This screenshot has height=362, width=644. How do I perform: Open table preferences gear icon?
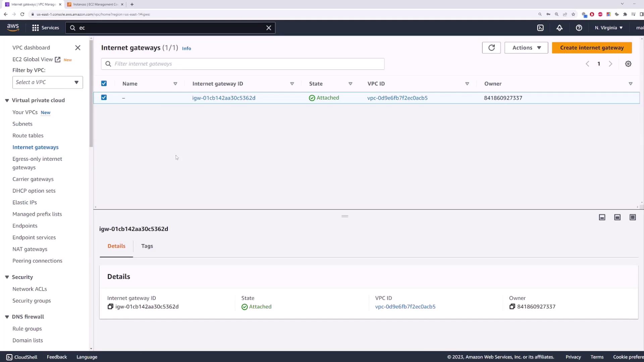pos(628,64)
